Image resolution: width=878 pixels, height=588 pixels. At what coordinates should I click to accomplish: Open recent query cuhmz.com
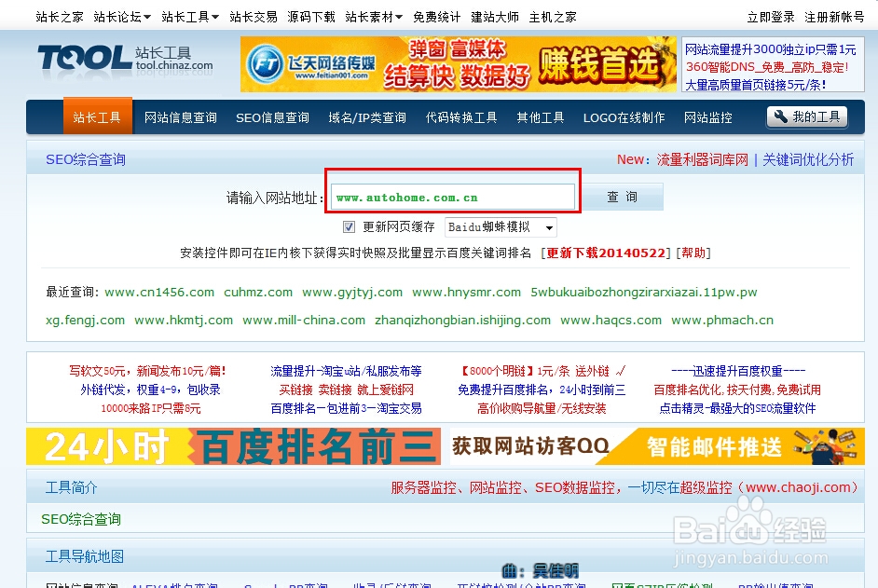pos(258,293)
